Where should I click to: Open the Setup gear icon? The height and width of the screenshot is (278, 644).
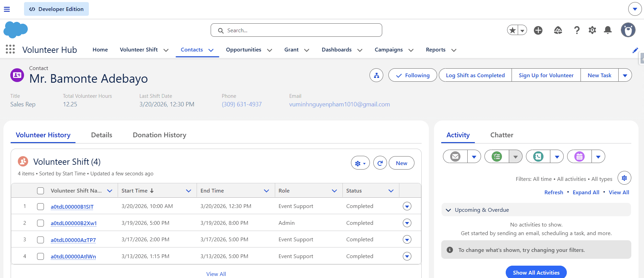592,30
